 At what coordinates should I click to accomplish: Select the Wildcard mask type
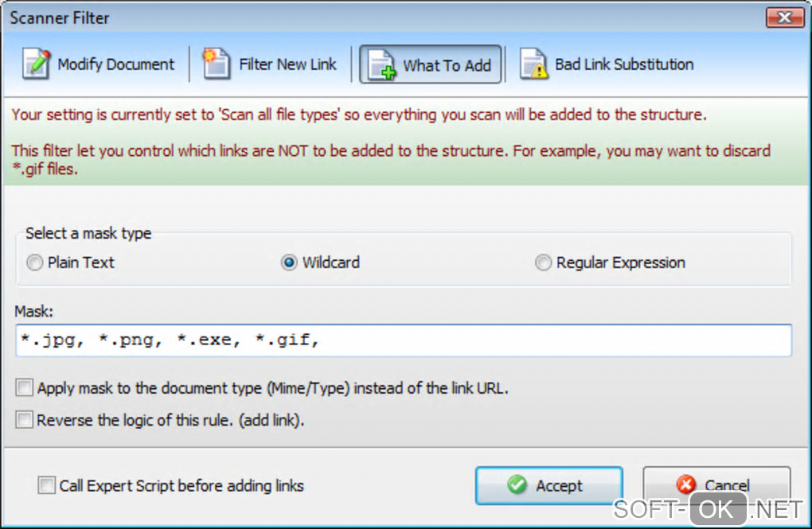[290, 263]
